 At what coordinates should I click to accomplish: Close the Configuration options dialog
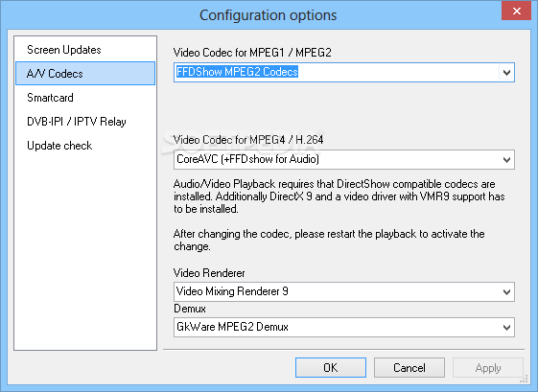(516, 11)
